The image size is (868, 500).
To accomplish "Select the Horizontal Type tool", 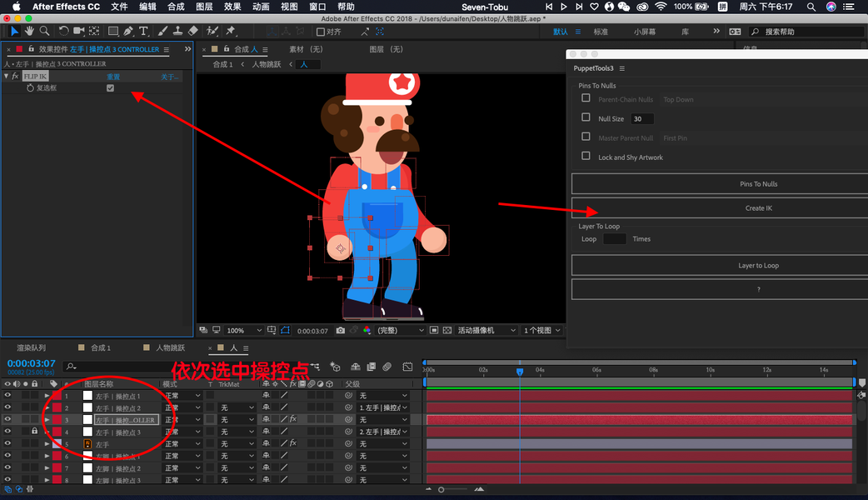I will 143,32.
